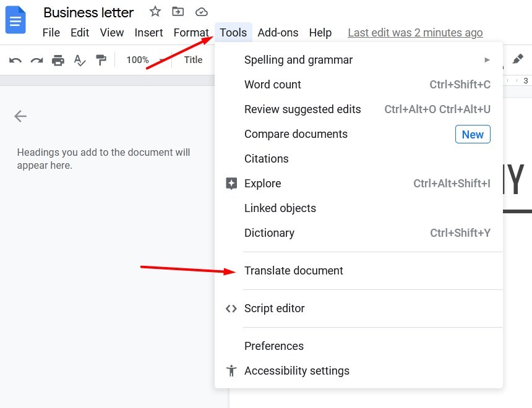Click the spell check icon
Viewport: 532px width, 408px height.
80,60
